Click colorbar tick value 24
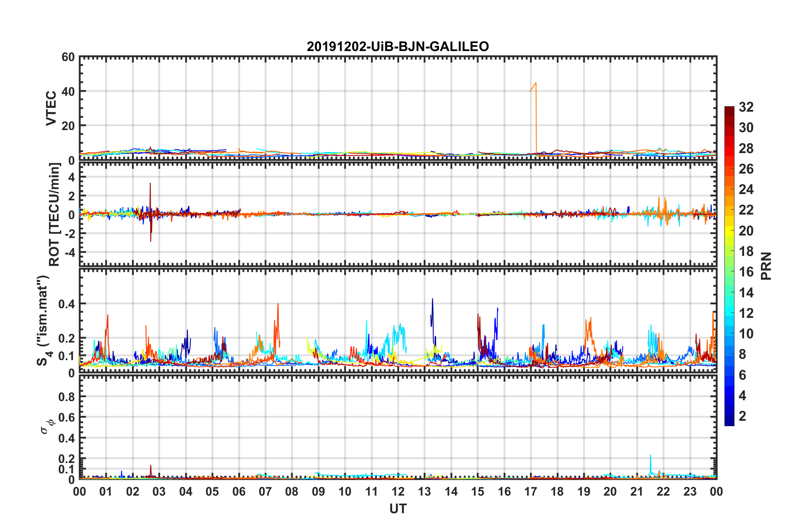796x532 pixels. pos(746,189)
